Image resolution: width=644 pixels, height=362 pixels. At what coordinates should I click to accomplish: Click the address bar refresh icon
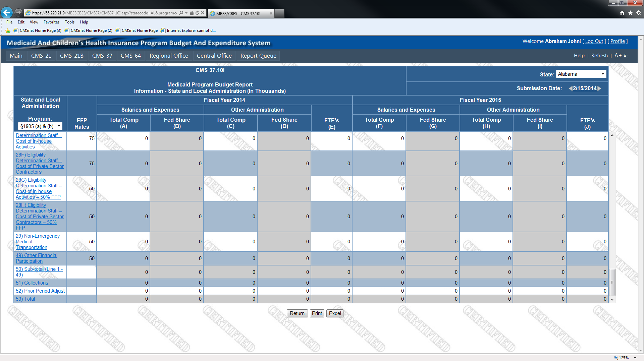point(197,13)
